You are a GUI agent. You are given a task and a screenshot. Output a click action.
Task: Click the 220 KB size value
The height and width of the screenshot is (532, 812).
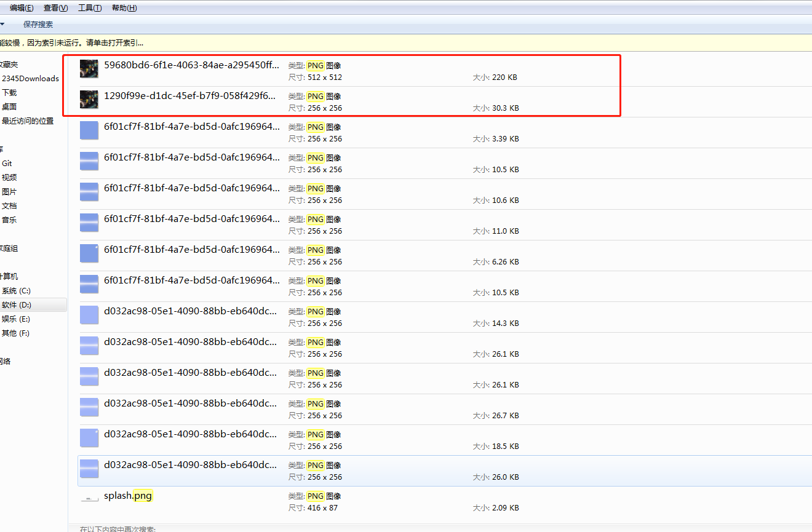(504, 77)
